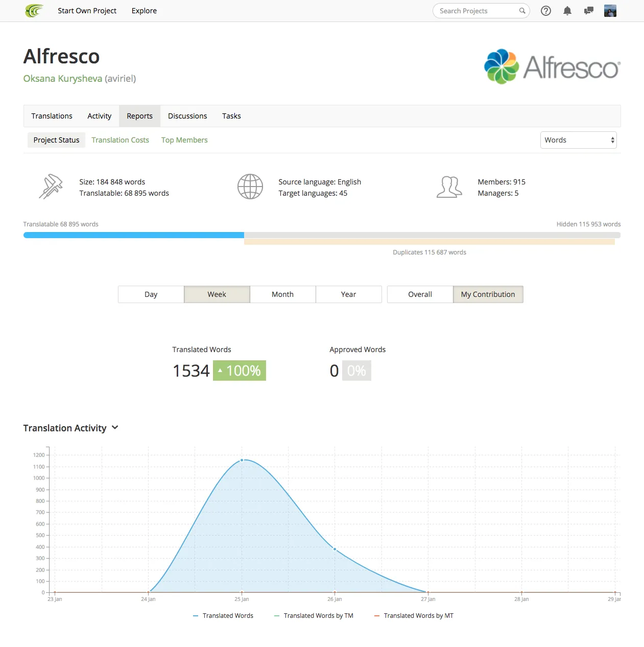Select the Day period toggle
Image resolution: width=644 pixels, height=647 pixels.
(151, 294)
